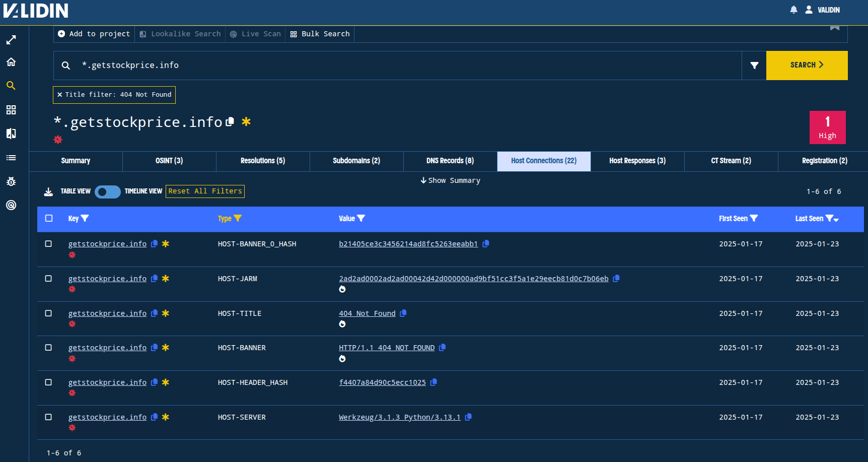Open the list icon in the sidebar
This screenshot has height=462, width=868.
point(11,158)
